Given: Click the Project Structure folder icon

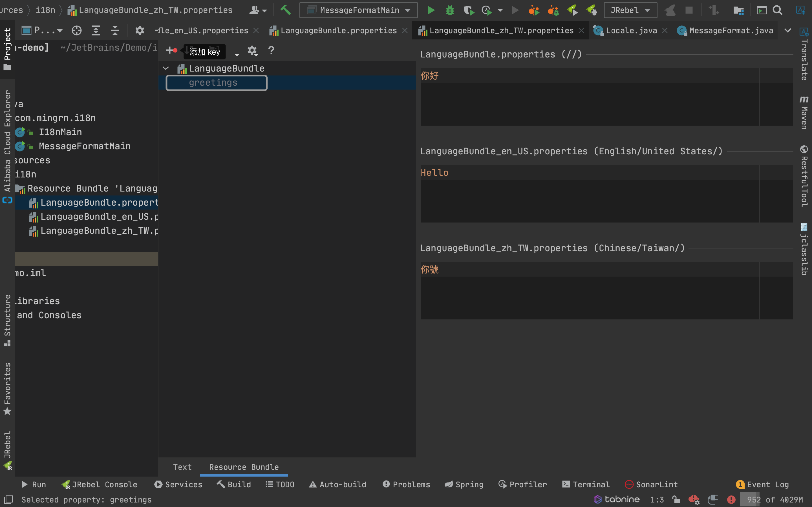Looking at the screenshot, I should tap(738, 10).
